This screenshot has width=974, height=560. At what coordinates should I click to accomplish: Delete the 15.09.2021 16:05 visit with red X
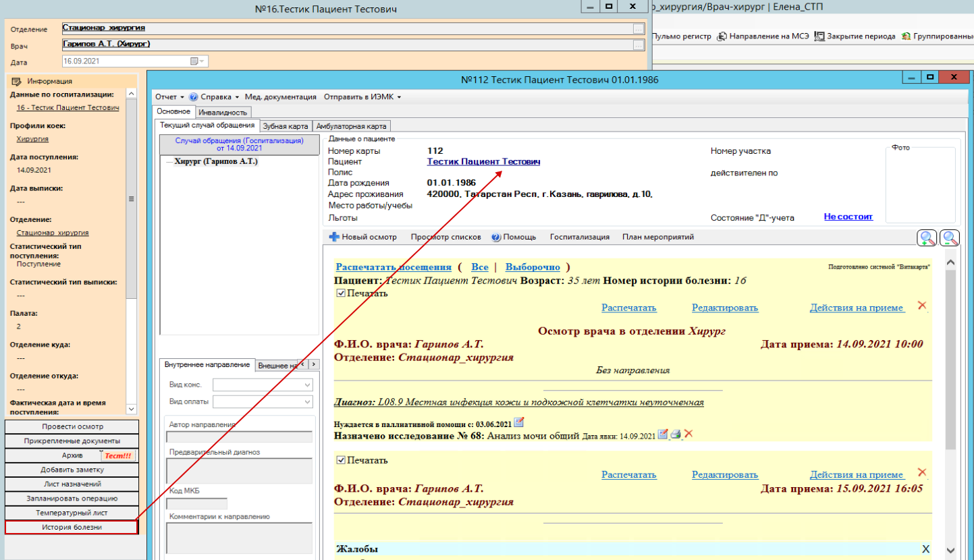pos(922,473)
